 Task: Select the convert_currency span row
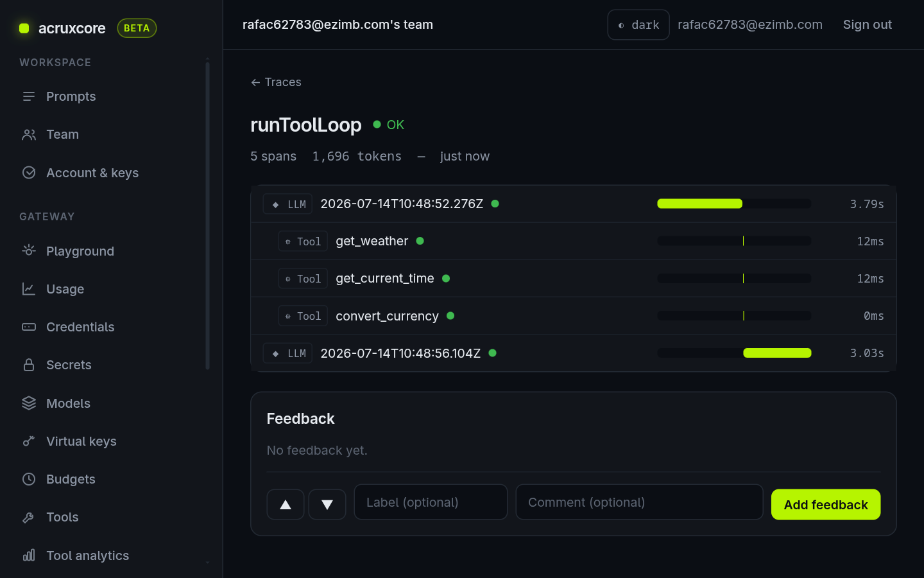tap(573, 316)
